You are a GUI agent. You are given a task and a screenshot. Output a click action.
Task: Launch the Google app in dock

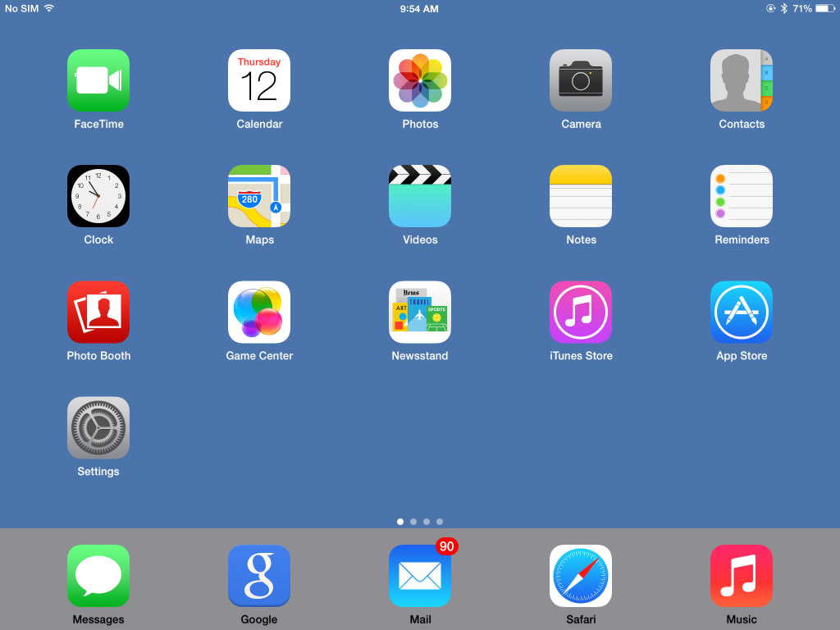coord(259,576)
